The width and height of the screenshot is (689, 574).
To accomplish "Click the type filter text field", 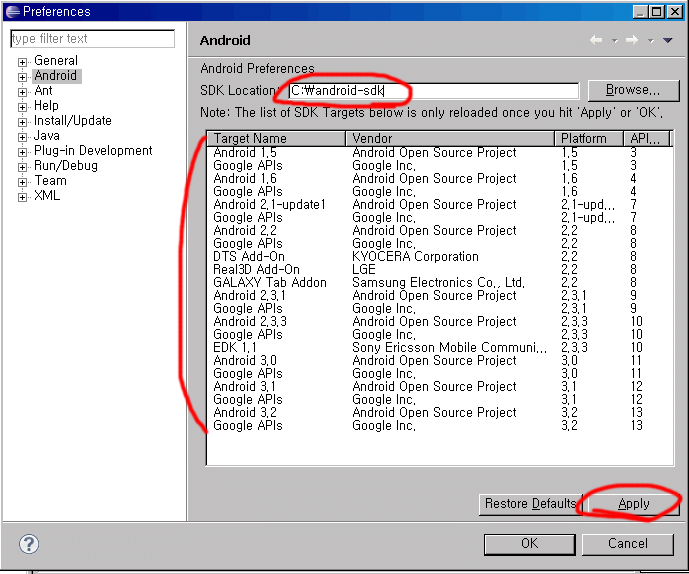I will click(92, 39).
